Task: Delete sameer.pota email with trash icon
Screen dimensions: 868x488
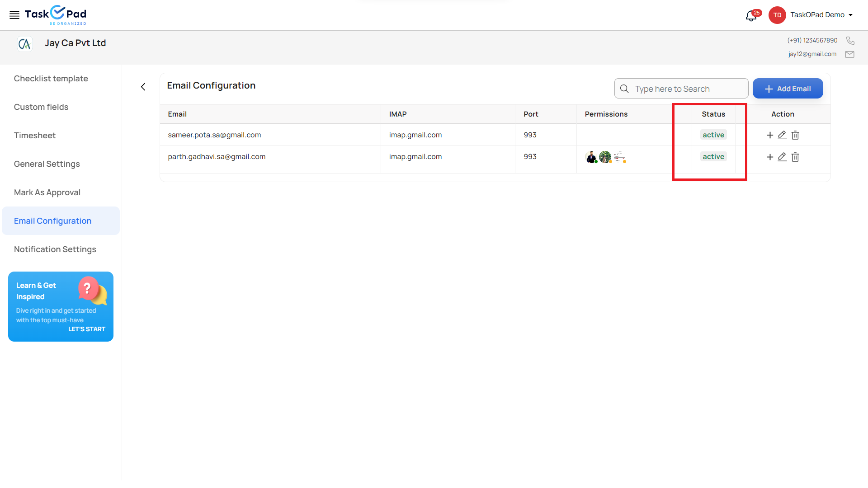Action: [x=795, y=135]
